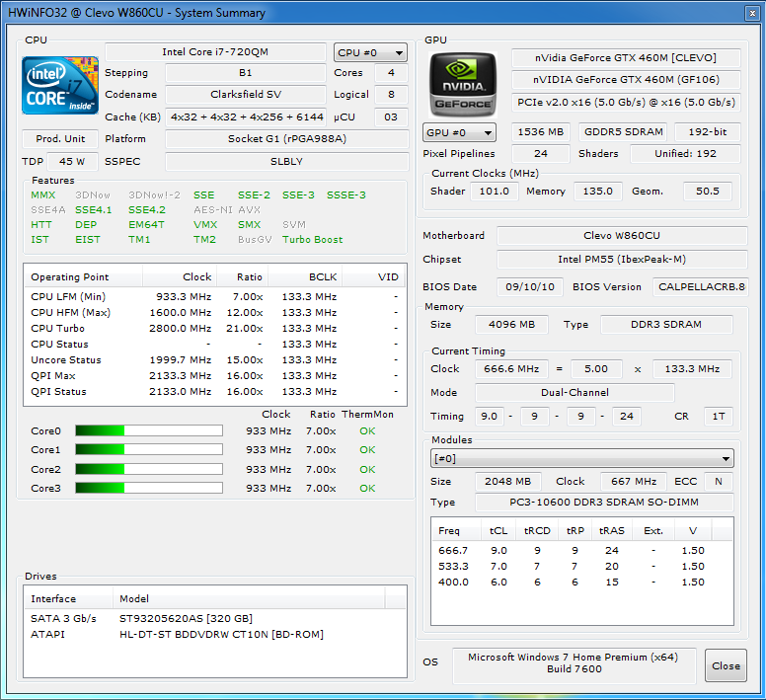
Task: Click the EM64T feature label
Action: click(146, 225)
